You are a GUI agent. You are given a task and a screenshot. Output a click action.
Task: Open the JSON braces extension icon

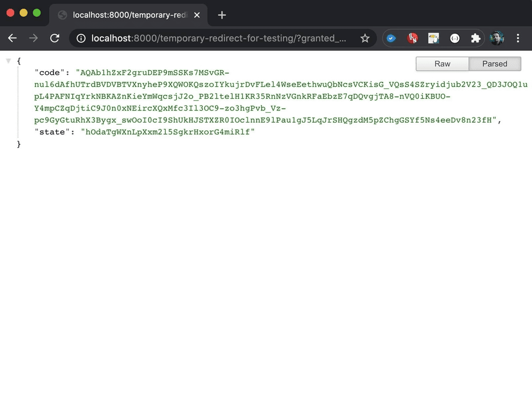click(x=455, y=38)
